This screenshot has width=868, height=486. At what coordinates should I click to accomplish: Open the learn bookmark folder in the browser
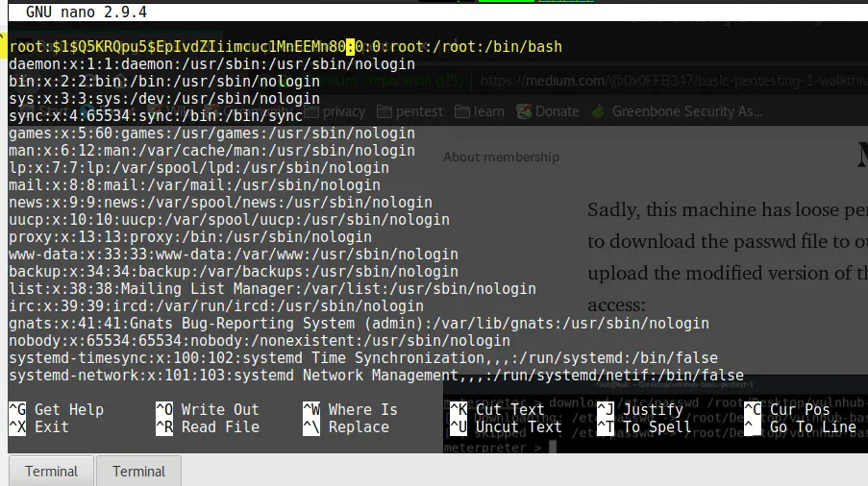480,111
